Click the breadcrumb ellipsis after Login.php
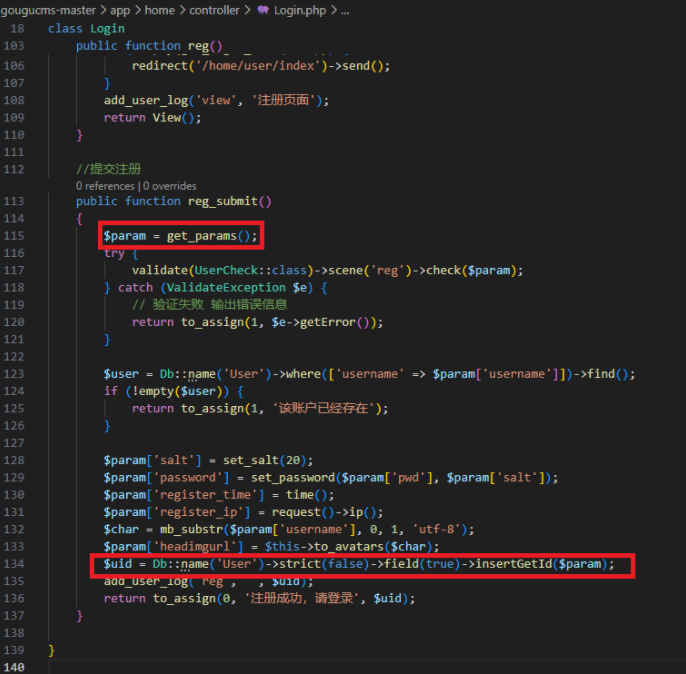This screenshot has width=686, height=674. click(345, 10)
